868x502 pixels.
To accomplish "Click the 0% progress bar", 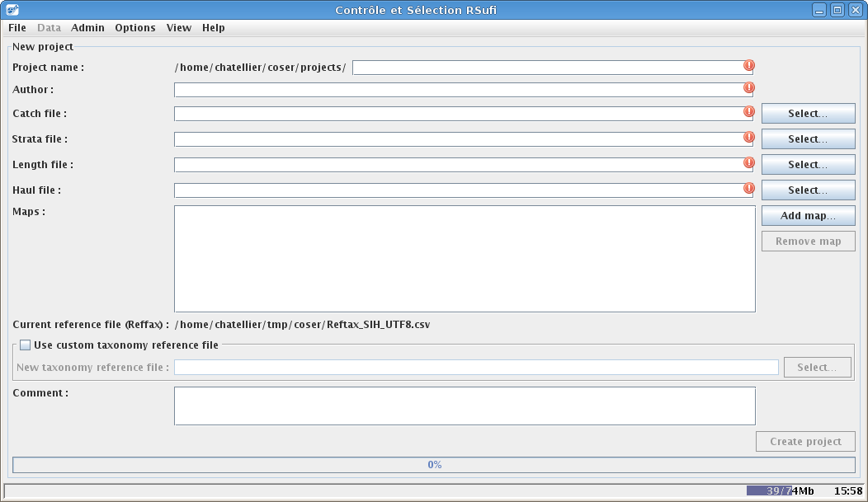I will coord(434,465).
